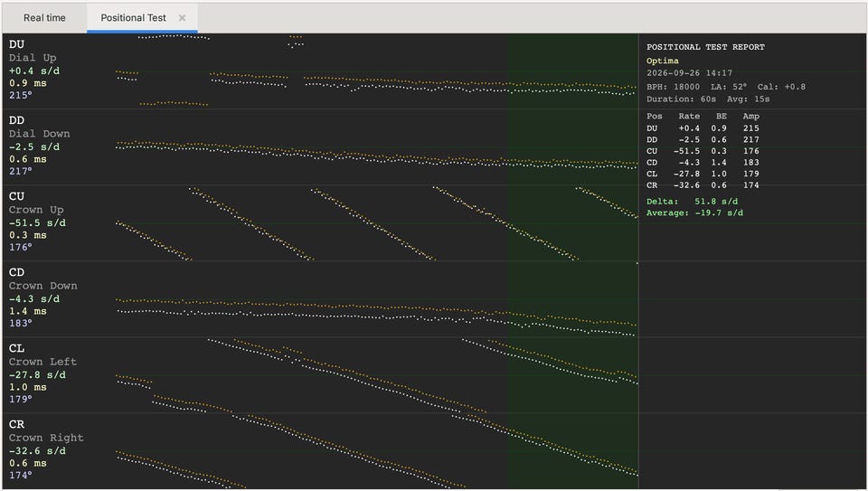
Task: Click the Crown Left label
Action: pyautogui.click(x=42, y=362)
